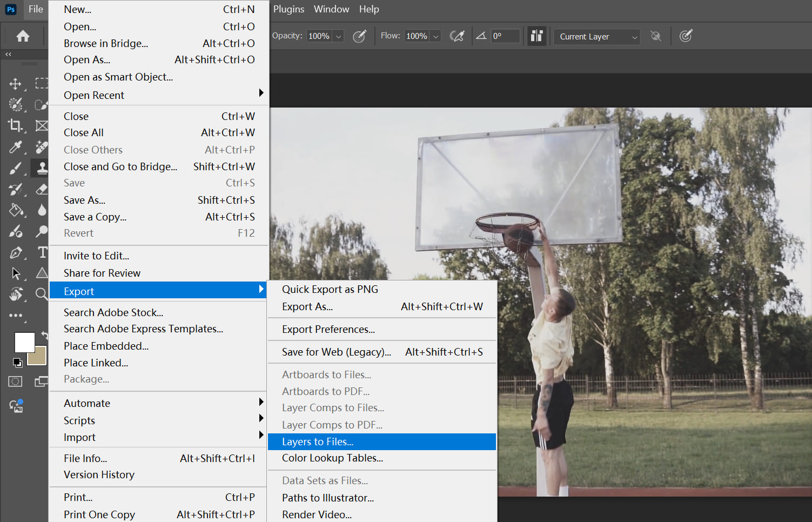This screenshot has height=522, width=812.
Task: Click Share for Review
Action: point(102,273)
